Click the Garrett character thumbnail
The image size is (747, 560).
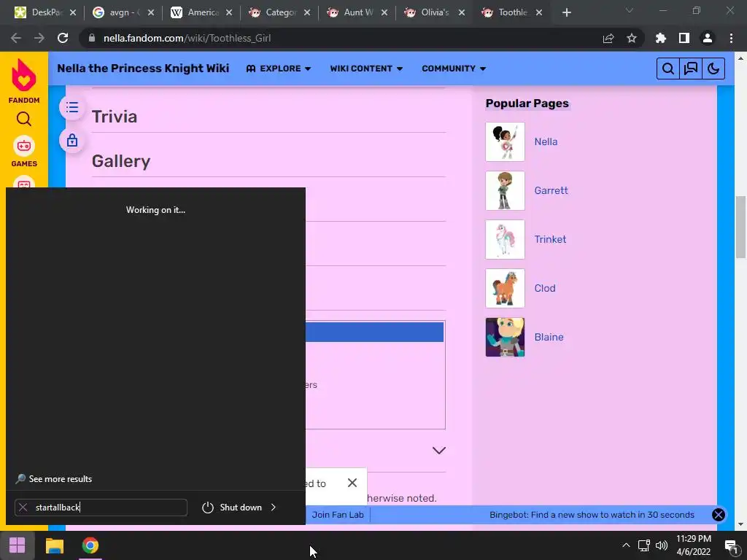(x=505, y=190)
